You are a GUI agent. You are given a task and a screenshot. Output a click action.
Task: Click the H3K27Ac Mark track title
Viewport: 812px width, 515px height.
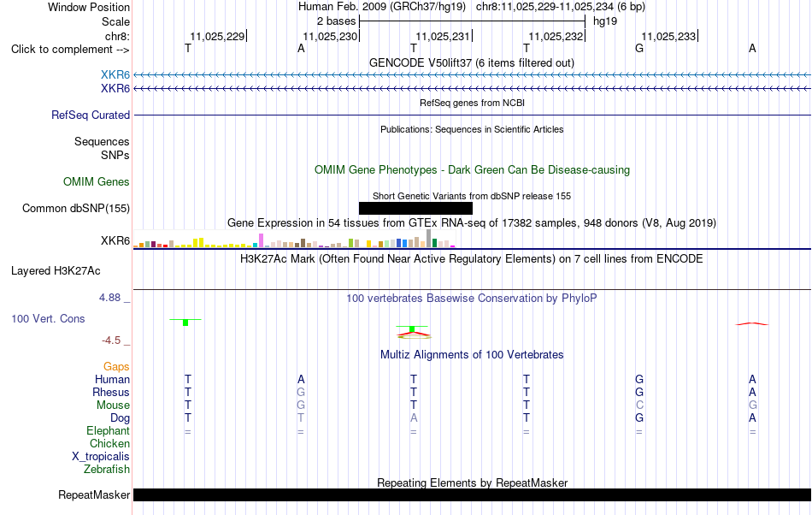click(x=472, y=258)
